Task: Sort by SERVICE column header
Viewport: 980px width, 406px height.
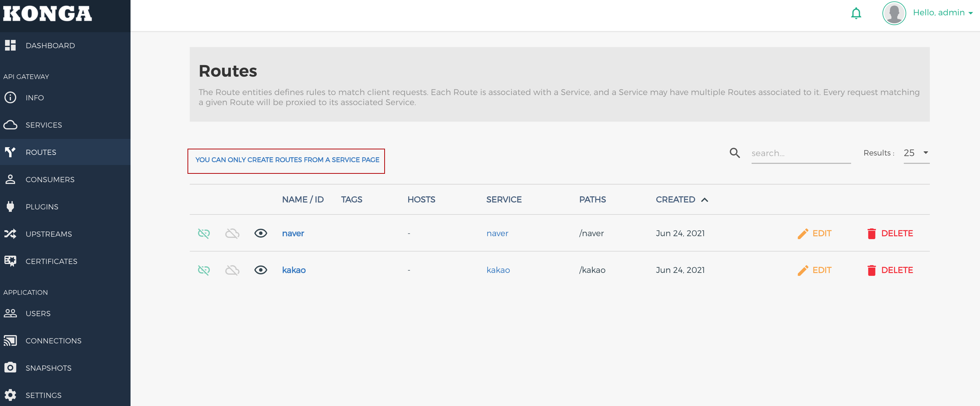Action: click(x=504, y=199)
